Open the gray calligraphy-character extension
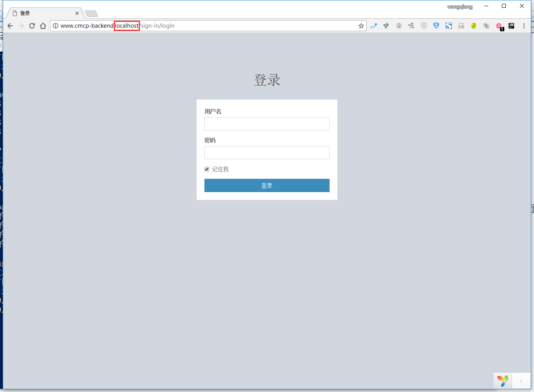 [x=411, y=26]
